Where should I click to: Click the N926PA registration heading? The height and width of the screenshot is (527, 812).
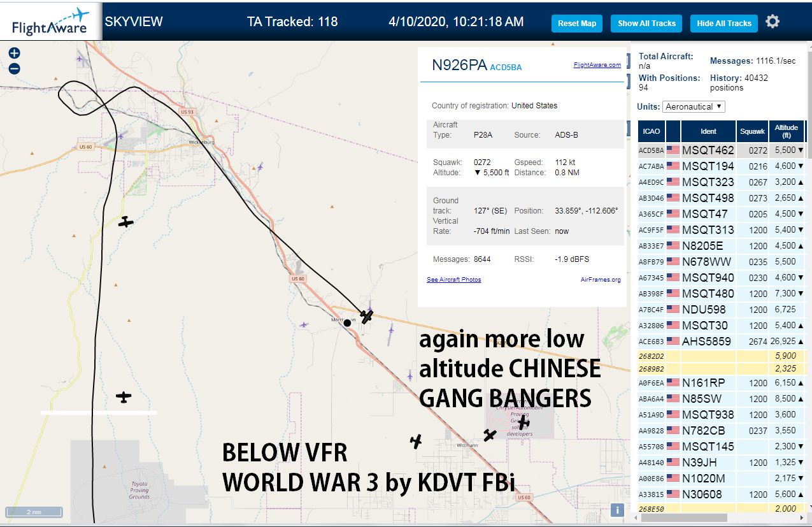[459, 66]
